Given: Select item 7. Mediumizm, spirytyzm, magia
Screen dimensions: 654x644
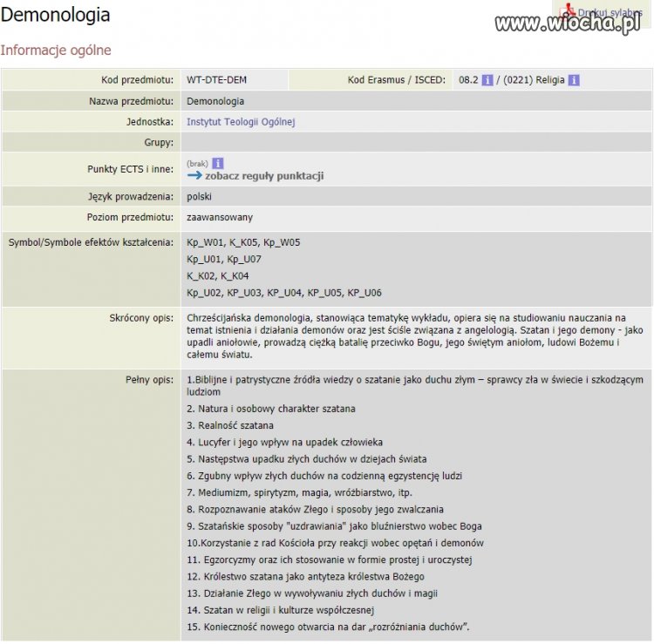Looking at the screenshot, I should click(x=299, y=492).
